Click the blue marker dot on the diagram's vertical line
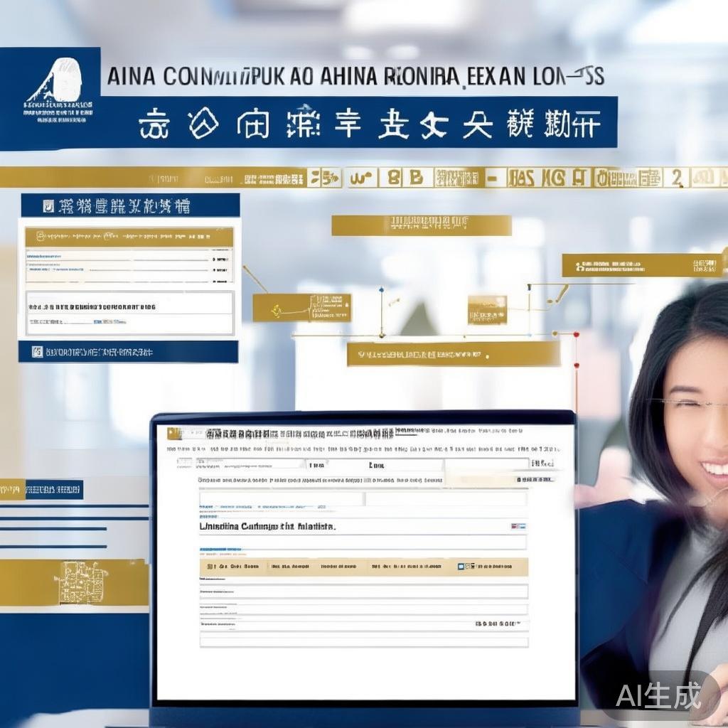The height and width of the screenshot is (728, 728). pyautogui.click(x=381, y=290)
